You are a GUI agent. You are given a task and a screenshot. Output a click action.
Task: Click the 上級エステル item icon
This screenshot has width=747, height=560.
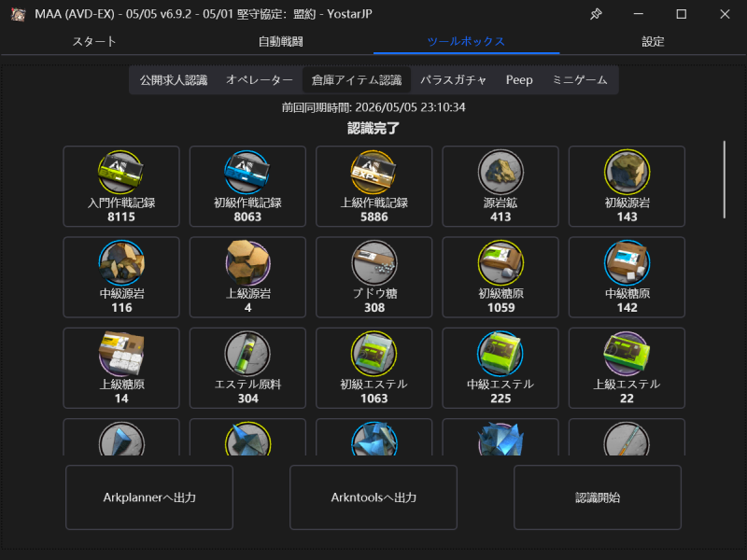tap(627, 354)
